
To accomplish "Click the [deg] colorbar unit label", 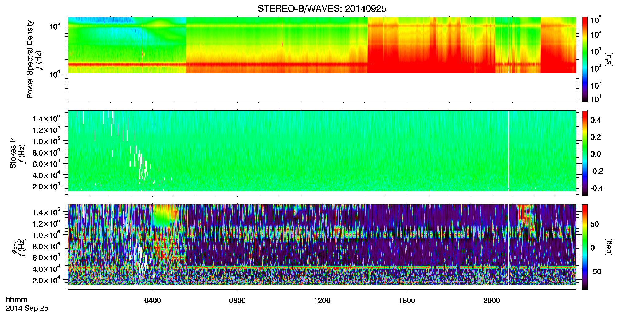I will coord(609,247).
